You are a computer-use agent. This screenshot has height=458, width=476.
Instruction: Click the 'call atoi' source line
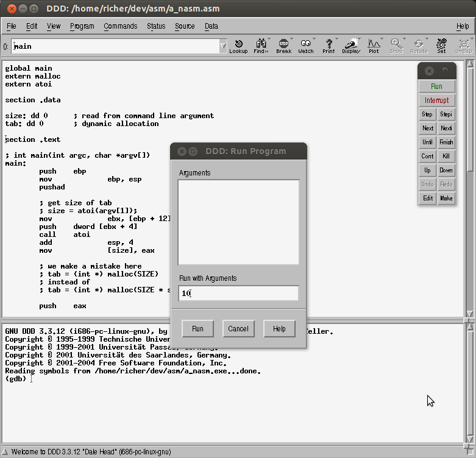tap(65, 234)
